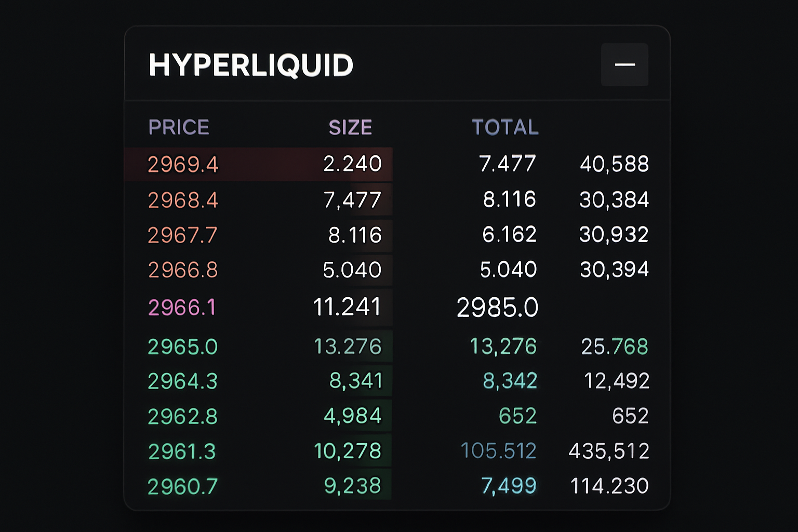Click the HYPERLIQUID title
Screen dimensions: 798x532
tap(251, 64)
